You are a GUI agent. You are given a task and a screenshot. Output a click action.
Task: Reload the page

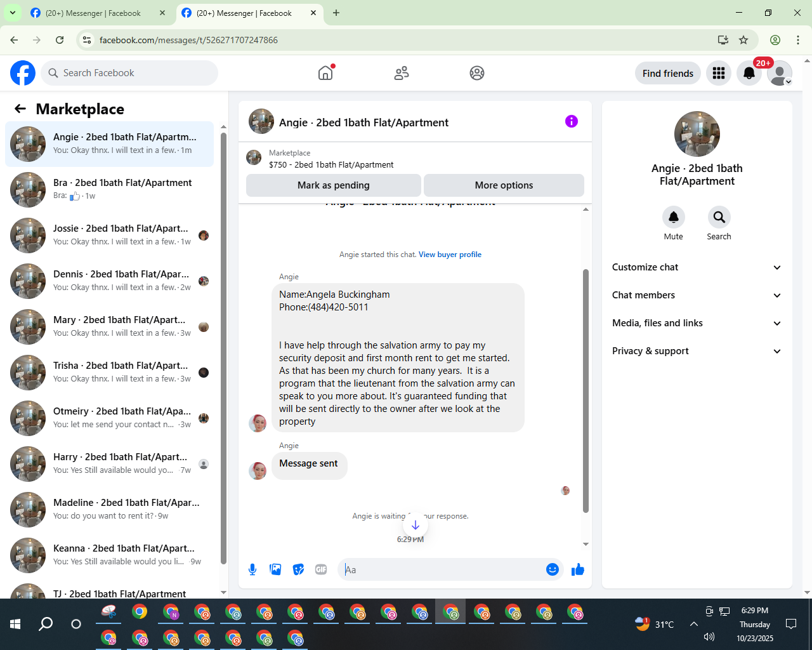(60, 40)
